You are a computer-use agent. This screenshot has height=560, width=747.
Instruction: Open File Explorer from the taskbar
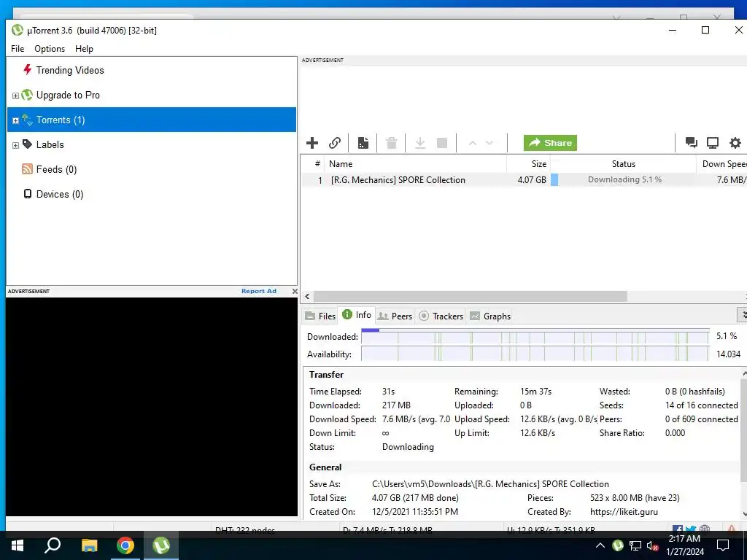89,545
